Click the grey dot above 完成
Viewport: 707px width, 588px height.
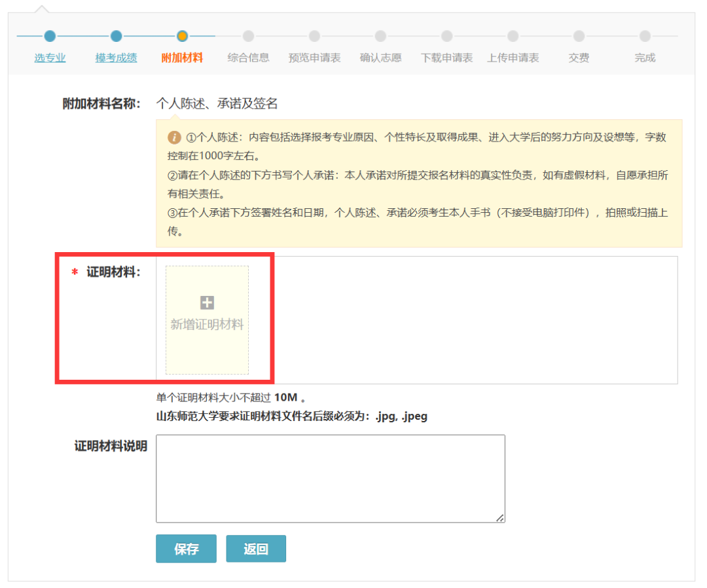pyautogui.click(x=645, y=36)
